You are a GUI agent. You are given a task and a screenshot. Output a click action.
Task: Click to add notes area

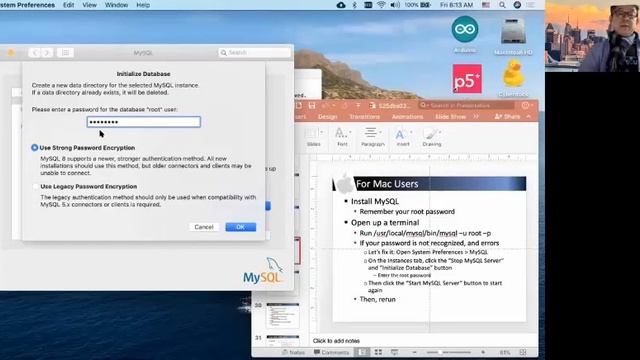(x=336, y=341)
